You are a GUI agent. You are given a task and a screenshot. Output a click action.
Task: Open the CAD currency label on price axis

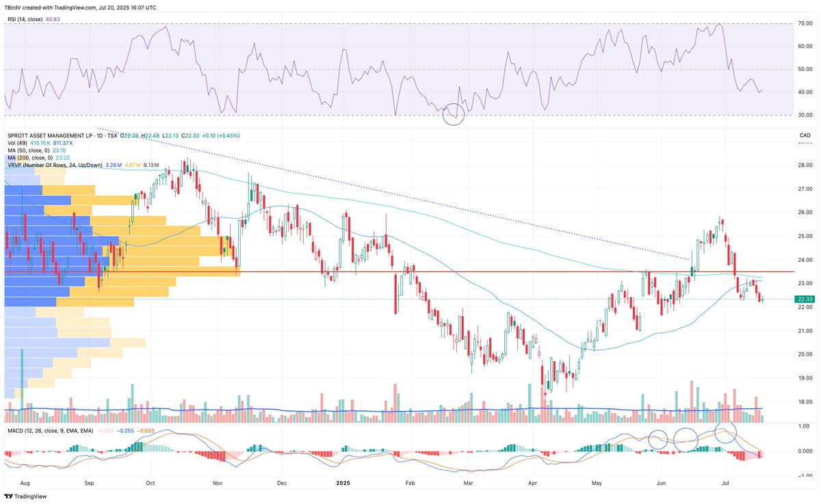click(805, 136)
